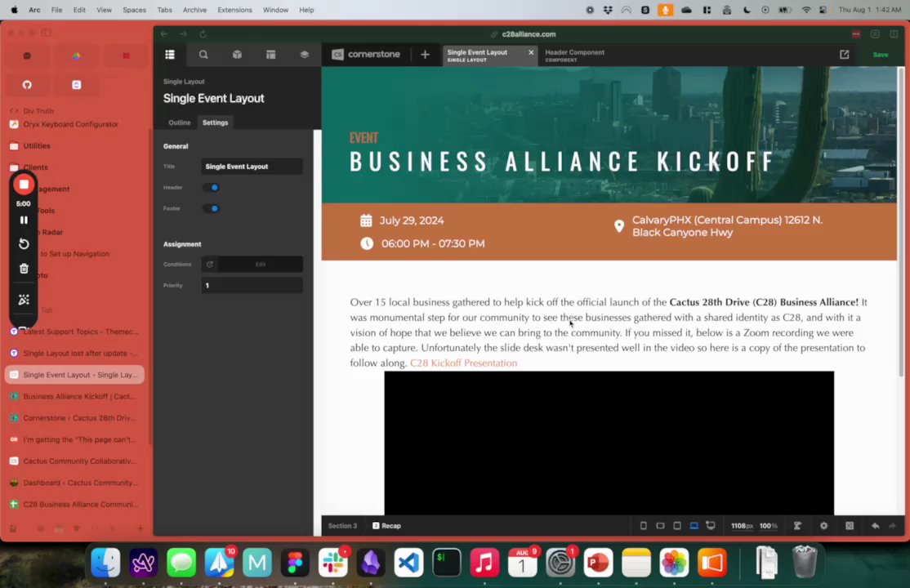Open the GitHub pinned favorite in Arc
Viewport: 910px width, 588px height.
point(27,85)
